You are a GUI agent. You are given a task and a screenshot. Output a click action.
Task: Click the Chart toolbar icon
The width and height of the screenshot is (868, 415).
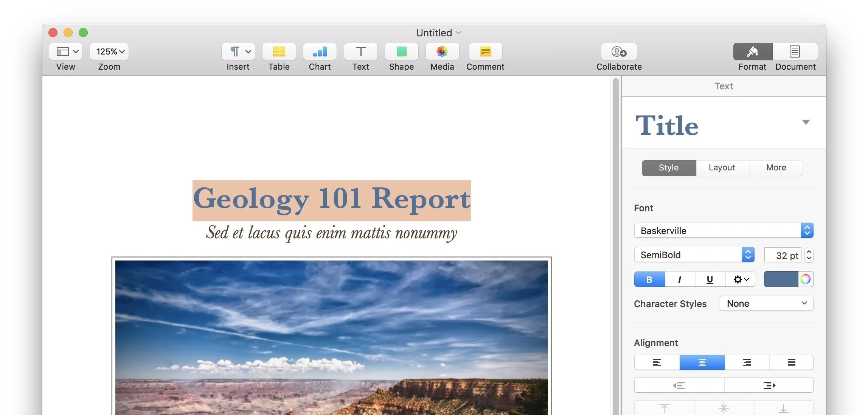320,52
